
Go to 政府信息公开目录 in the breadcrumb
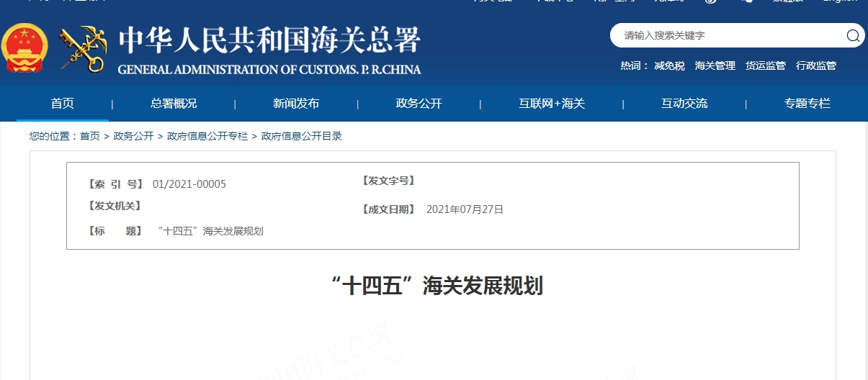point(302,136)
